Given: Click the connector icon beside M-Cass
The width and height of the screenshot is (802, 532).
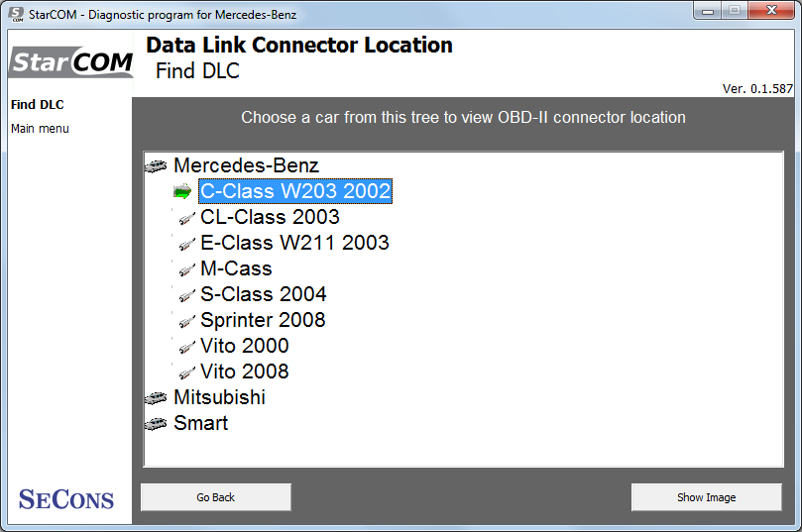Looking at the screenshot, I should pyautogui.click(x=186, y=269).
